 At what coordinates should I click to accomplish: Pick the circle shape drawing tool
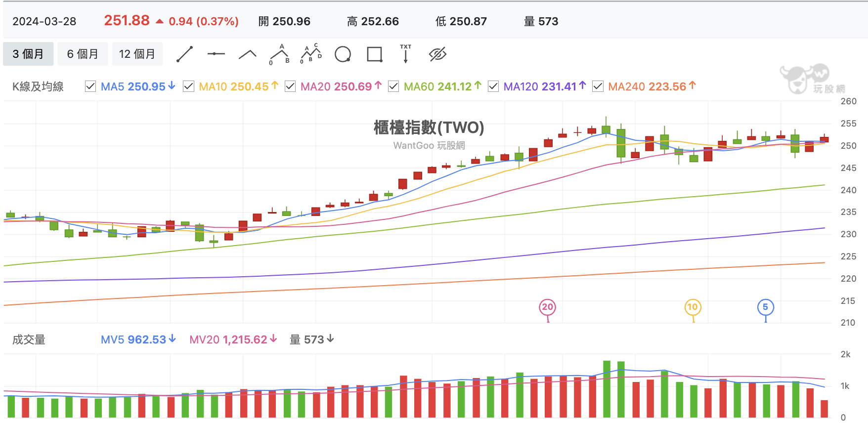point(343,54)
